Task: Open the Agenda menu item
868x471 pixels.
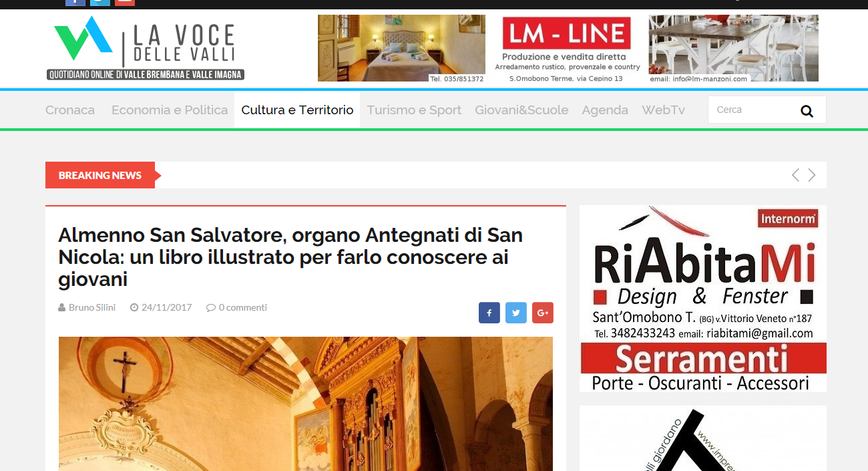Action: coord(605,110)
